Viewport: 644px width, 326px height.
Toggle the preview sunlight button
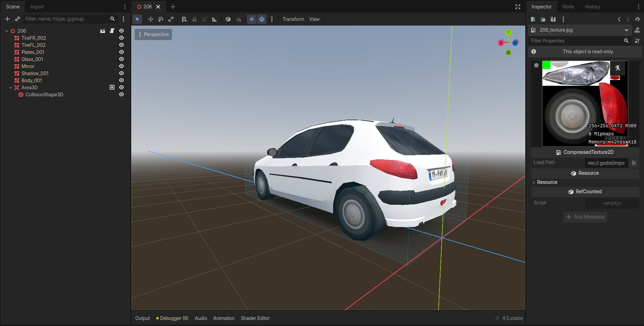[252, 19]
